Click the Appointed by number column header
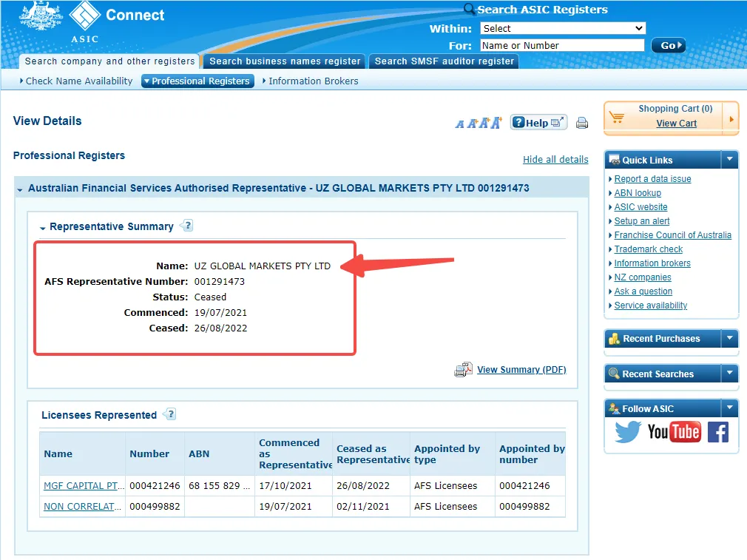The height and width of the screenshot is (560, 747). tap(530, 453)
